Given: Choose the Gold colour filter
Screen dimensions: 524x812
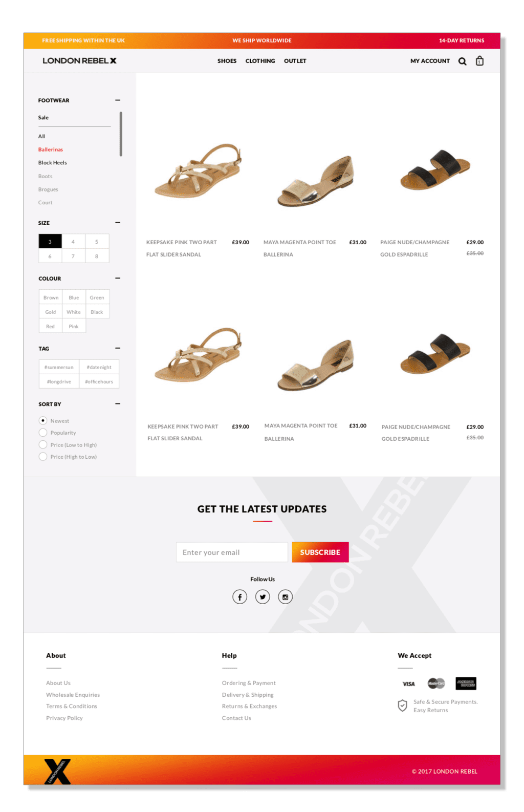Looking at the screenshot, I should [51, 312].
